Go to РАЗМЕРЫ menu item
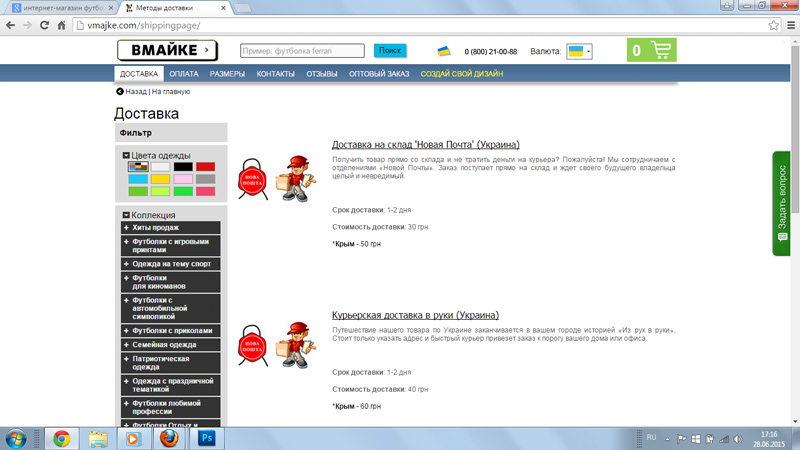 227,73
